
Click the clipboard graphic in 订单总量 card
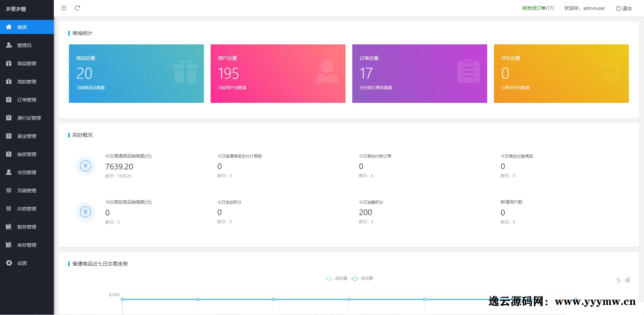click(x=469, y=71)
